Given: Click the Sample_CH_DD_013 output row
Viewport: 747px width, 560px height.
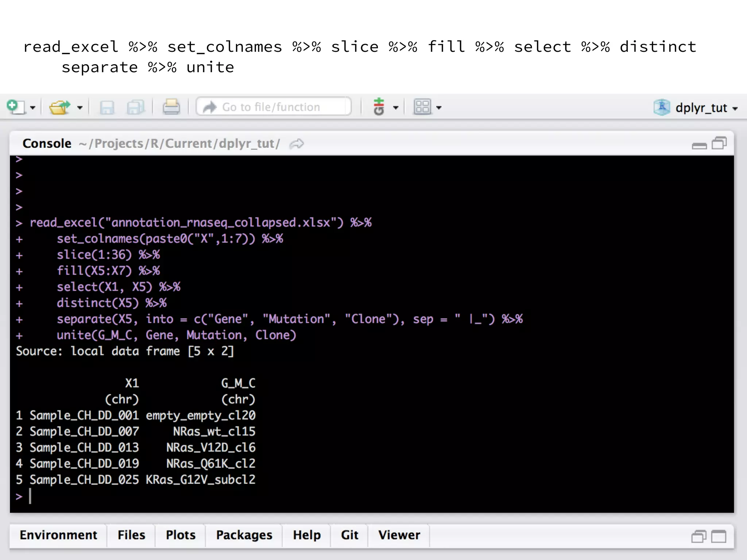Looking at the screenshot, I should pyautogui.click(x=136, y=447).
